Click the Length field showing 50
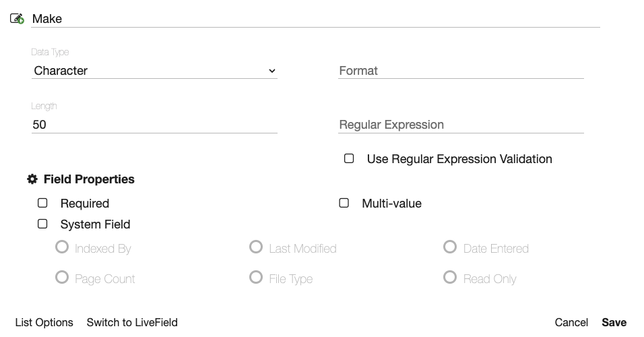The height and width of the screenshot is (337, 644). pyautogui.click(x=154, y=125)
